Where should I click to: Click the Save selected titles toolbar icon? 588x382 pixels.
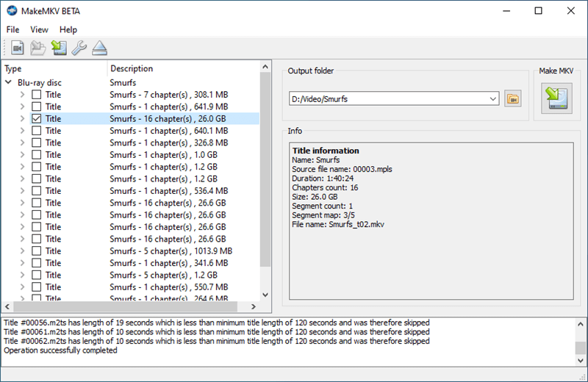[59, 48]
